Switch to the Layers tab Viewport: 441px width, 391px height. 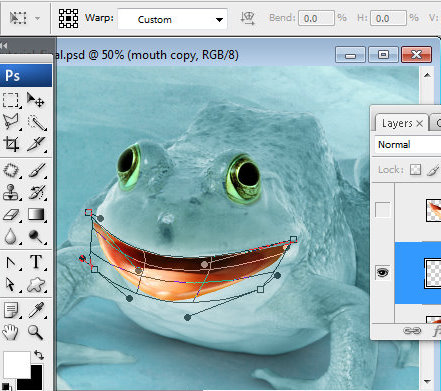tap(397, 123)
